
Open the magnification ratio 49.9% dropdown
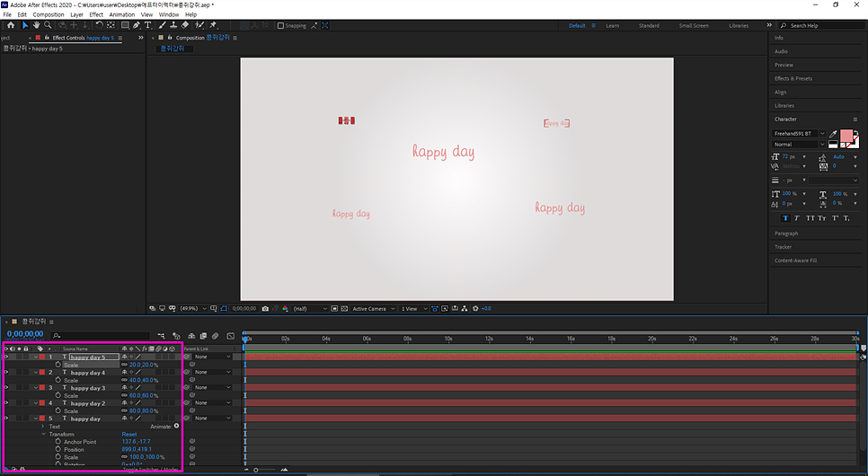click(193, 308)
